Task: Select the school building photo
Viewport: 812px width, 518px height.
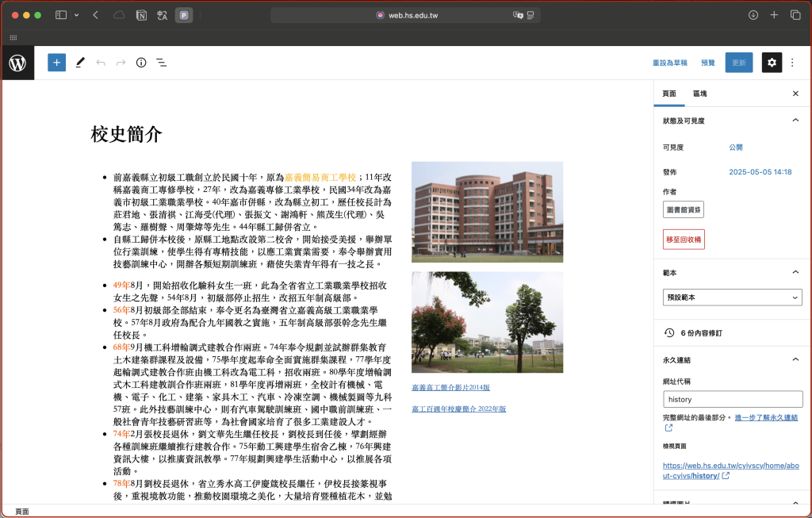Action: coord(488,212)
